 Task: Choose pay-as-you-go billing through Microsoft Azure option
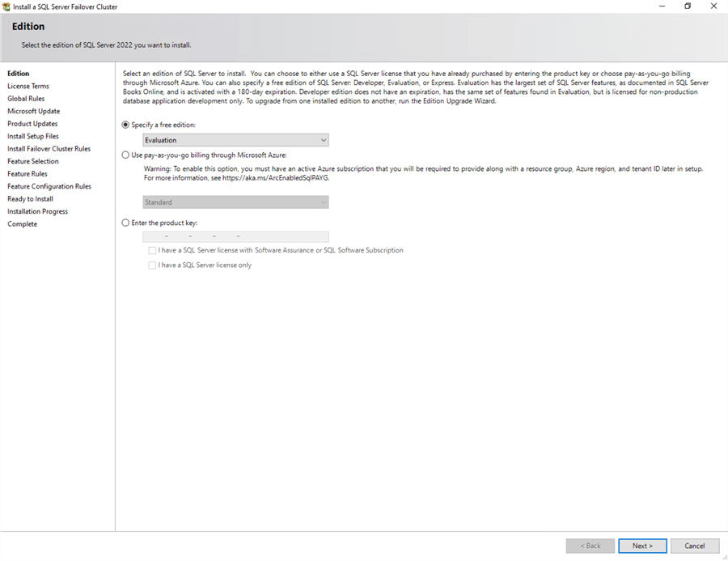[x=125, y=155]
